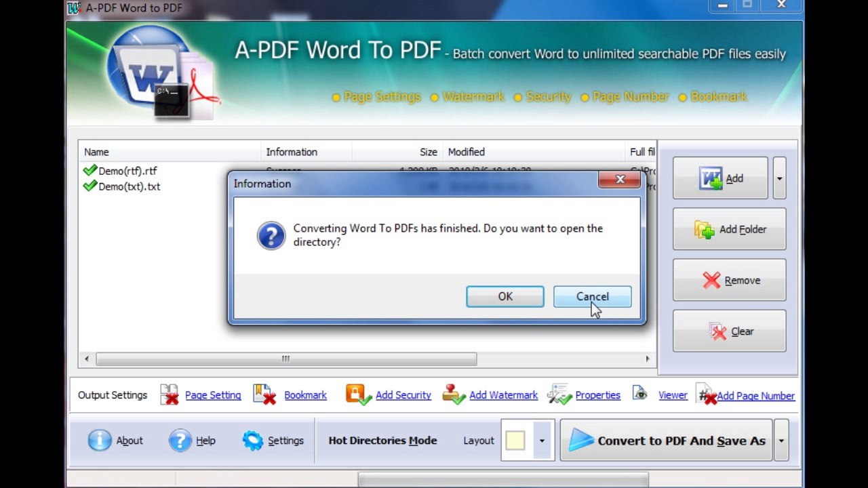Click the Page Number banner label
Viewport: 868px width, 488px height.
point(631,97)
